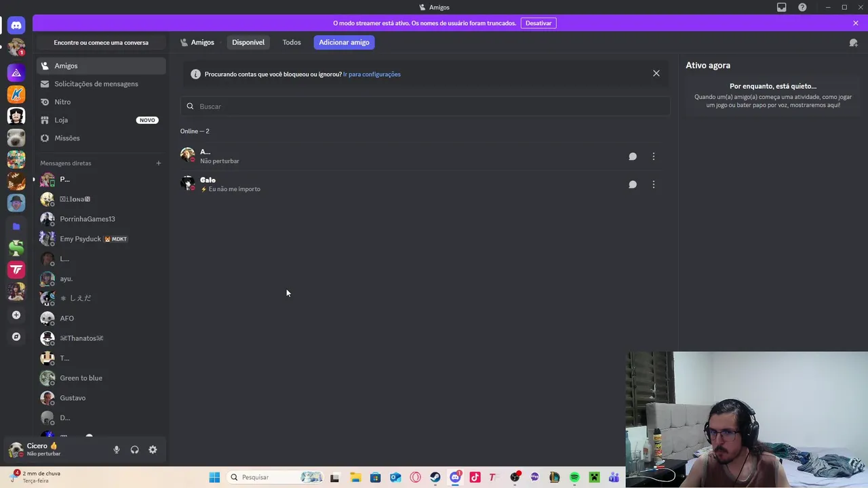868x488 pixels.
Task: Open the DM labeled T...
Action: pos(101,358)
